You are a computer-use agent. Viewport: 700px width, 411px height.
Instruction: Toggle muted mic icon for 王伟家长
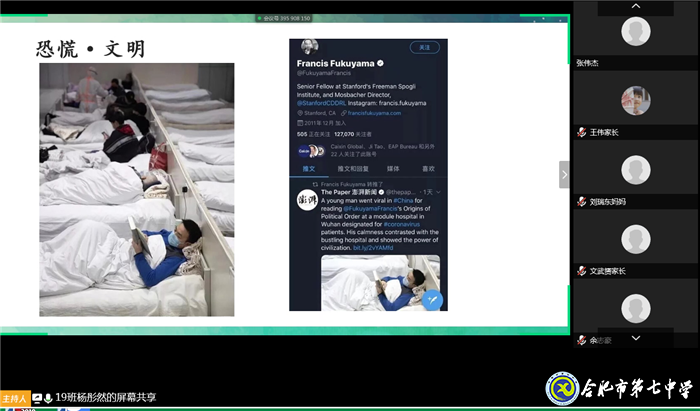[x=581, y=132]
